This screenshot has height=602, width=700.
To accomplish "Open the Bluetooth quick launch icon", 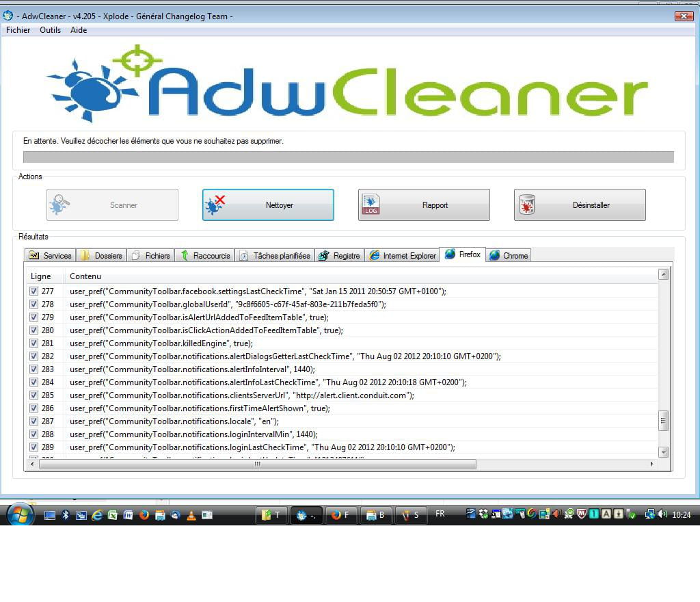I will coord(65,515).
